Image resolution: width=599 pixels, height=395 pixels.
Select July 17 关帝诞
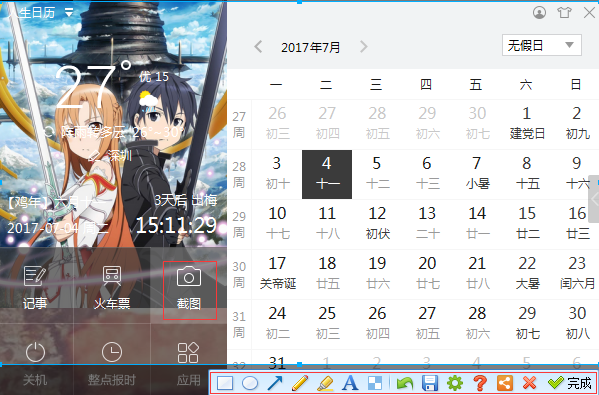(277, 274)
